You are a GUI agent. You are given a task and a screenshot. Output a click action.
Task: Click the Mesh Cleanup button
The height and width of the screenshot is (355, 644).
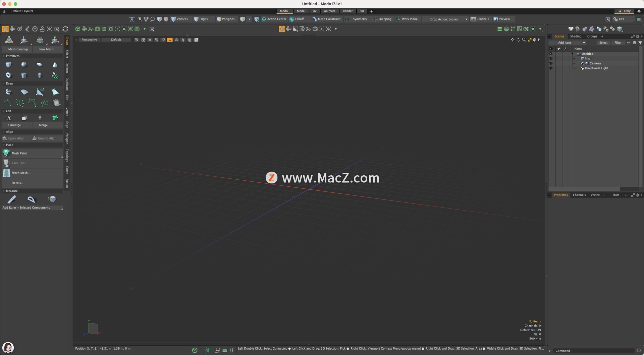pyautogui.click(x=17, y=49)
